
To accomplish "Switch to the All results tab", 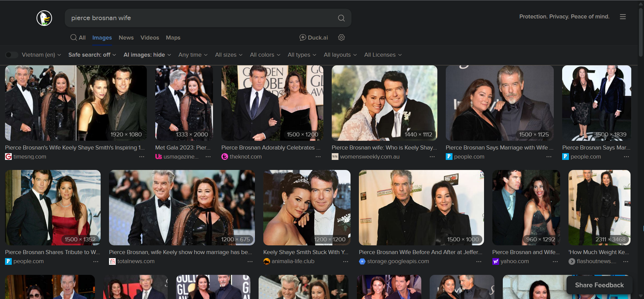I will coord(78,38).
